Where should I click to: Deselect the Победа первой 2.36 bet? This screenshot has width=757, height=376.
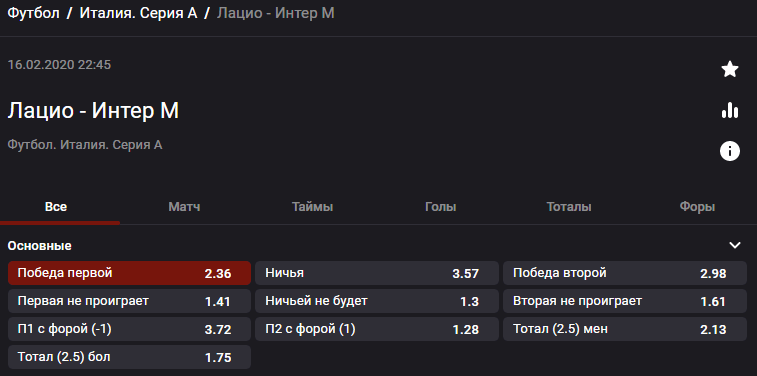point(129,273)
